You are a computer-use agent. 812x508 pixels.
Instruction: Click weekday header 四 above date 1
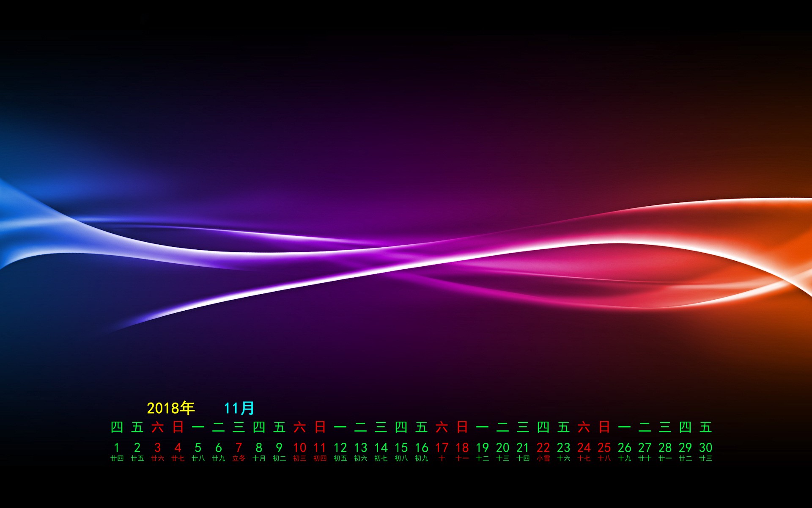[117, 427]
